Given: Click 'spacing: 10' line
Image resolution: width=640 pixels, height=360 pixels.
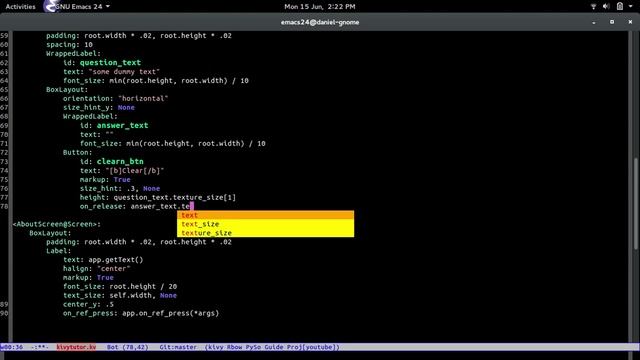Looking at the screenshot, I should point(69,44).
